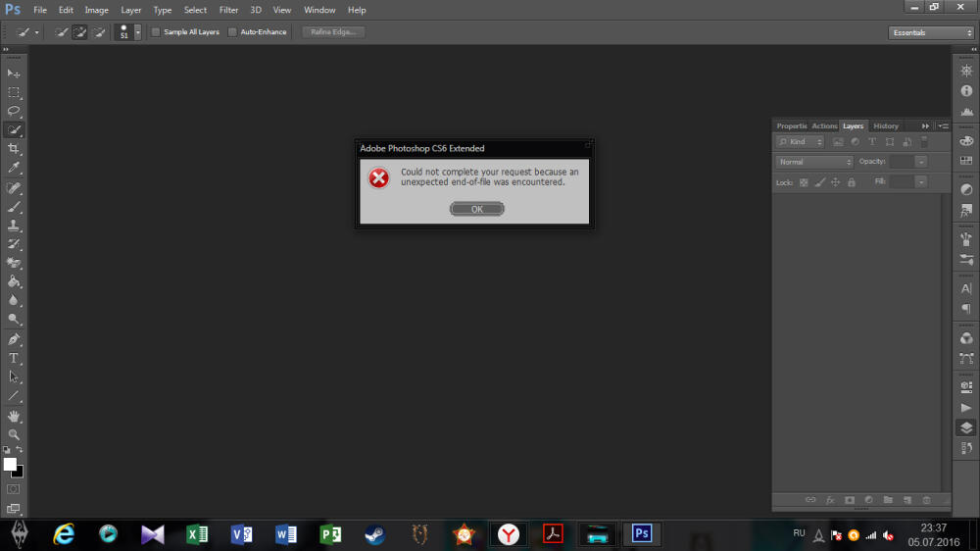This screenshot has width=980, height=551.
Task: Select the Zoom tool
Action: point(13,434)
